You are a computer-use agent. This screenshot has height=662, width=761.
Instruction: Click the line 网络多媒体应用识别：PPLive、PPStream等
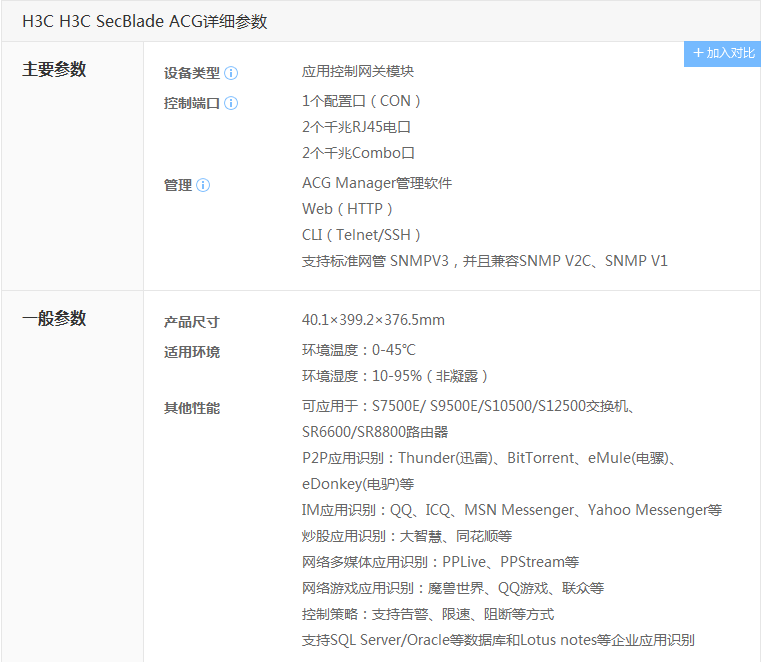(x=440, y=563)
